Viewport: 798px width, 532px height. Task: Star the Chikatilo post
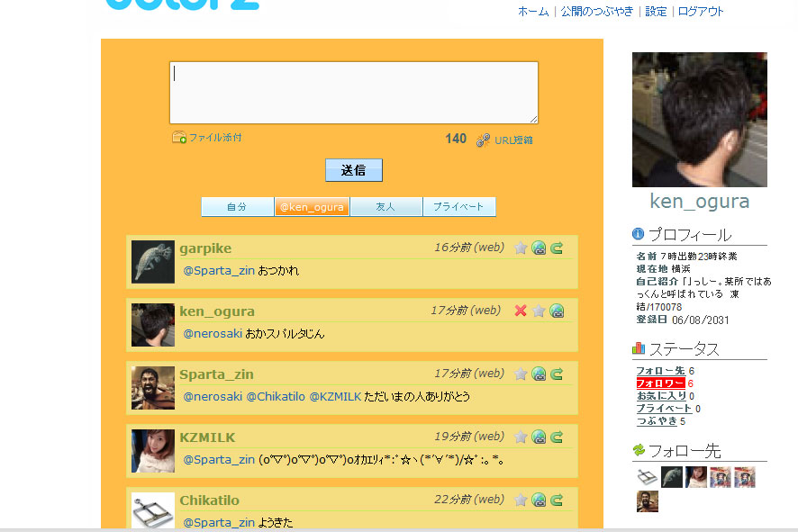click(521, 500)
